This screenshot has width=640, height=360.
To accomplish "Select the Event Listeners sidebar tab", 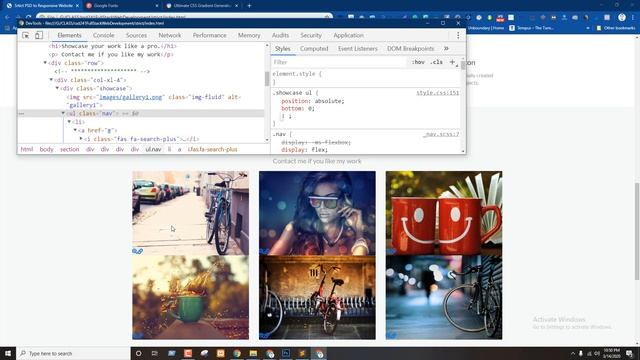I will [x=358, y=49].
